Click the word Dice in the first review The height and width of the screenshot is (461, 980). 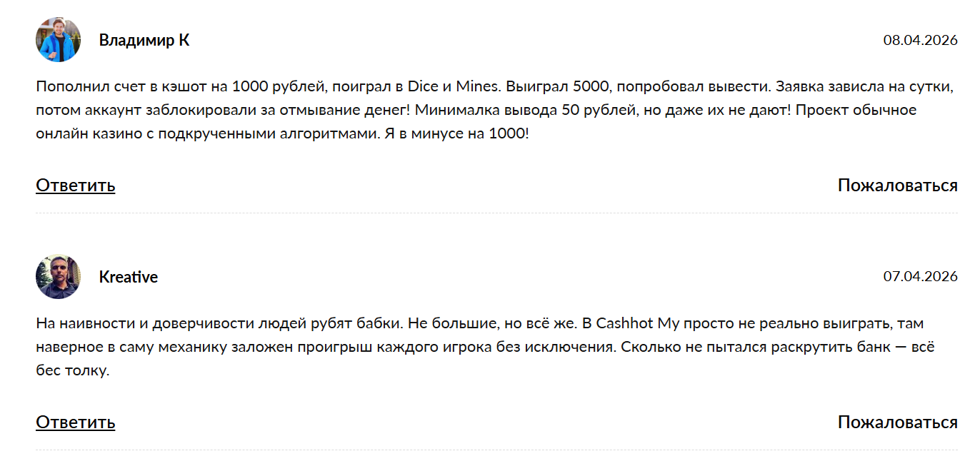click(421, 87)
